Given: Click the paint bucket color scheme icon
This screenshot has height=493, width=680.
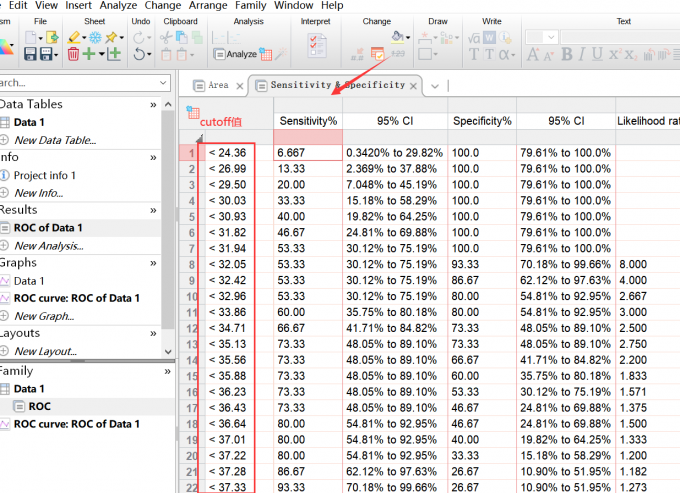Looking at the screenshot, I should click(x=398, y=37).
